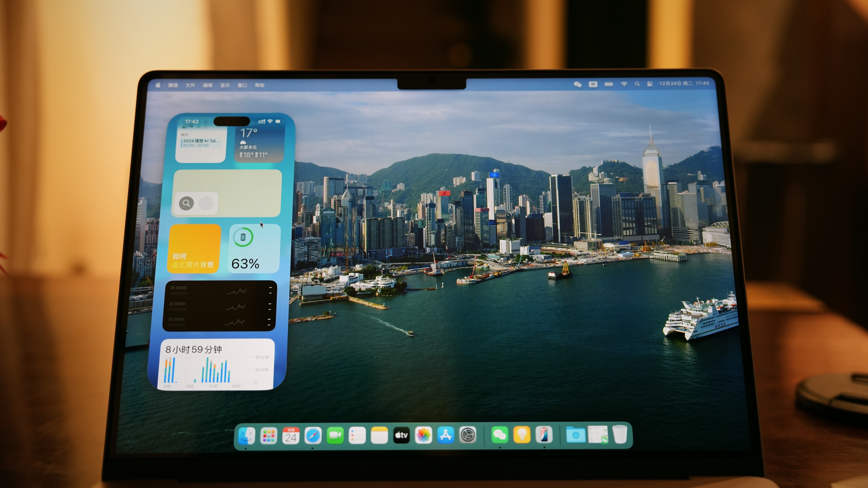Tap the 大部多云 weather condition text
868x488 pixels.
point(248,147)
